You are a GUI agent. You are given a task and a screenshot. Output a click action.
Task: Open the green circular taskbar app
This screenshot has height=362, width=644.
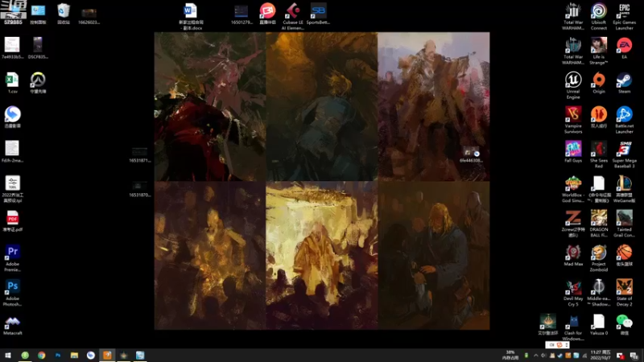pos(25,356)
